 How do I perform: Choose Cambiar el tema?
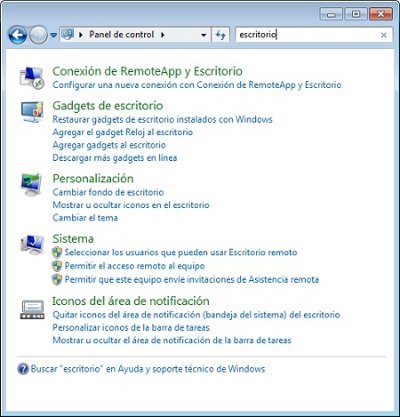[x=85, y=218]
